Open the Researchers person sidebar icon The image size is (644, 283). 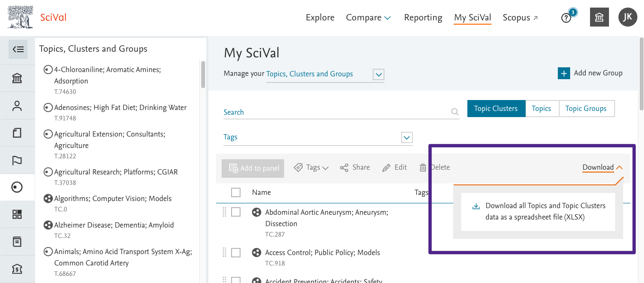(17, 106)
